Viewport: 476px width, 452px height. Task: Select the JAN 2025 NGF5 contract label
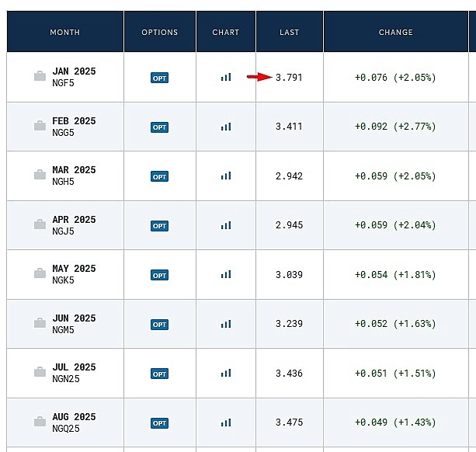74,76
